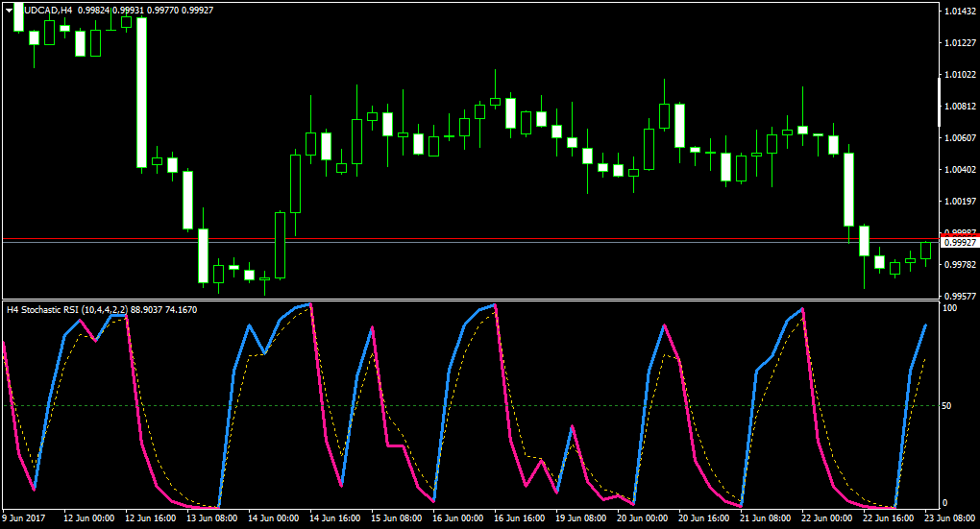Click the 20 Jun 00:00 time label
The width and height of the screenshot is (980, 529).
click(643, 518)
